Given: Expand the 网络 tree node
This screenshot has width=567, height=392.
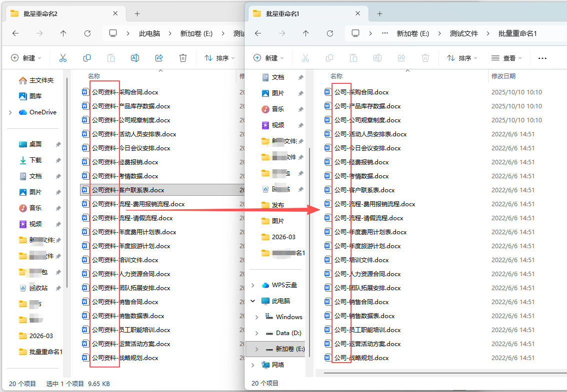Looking at the screenshot, I should [253, 365].
